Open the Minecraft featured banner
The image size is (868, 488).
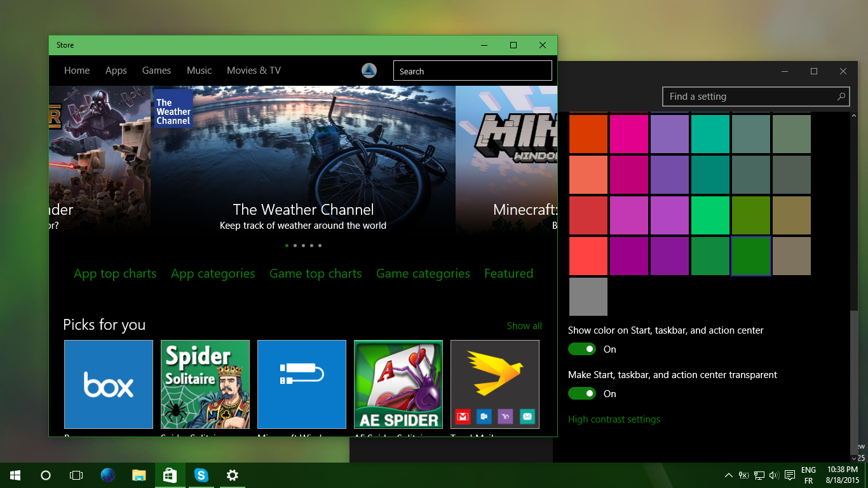click(506, 161)
